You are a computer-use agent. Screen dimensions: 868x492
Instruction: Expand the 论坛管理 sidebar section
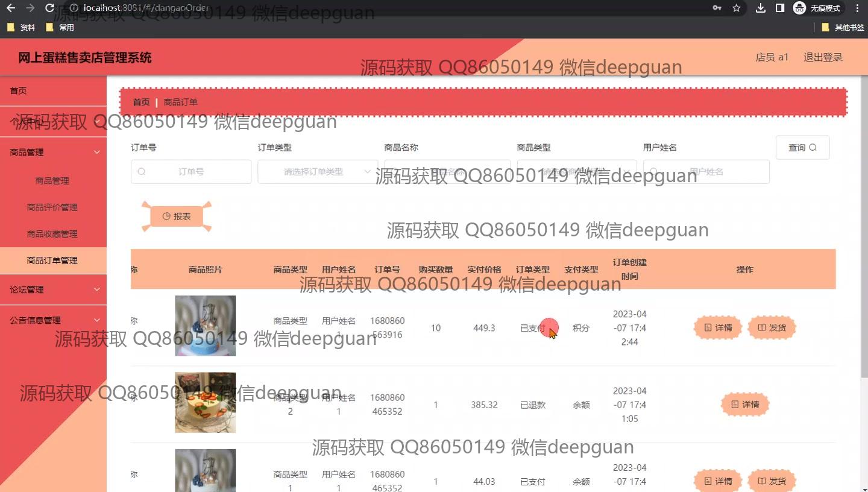coord(53,289)
